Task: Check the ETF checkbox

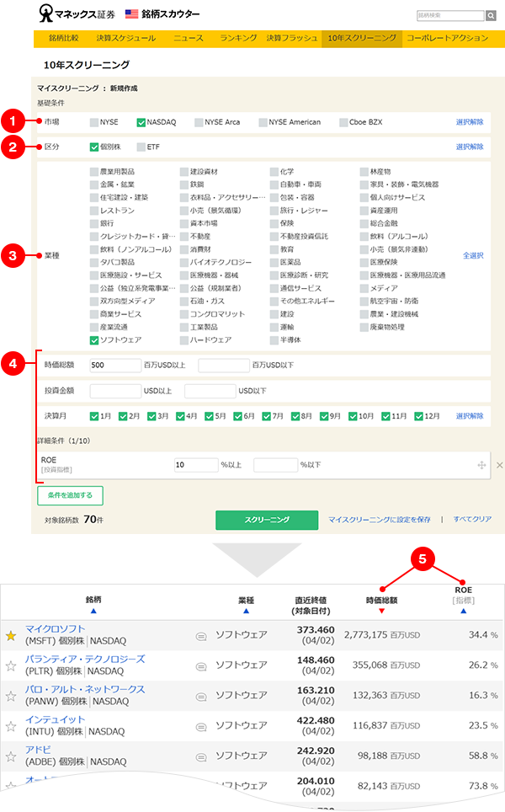Action: tap(141, 147)
